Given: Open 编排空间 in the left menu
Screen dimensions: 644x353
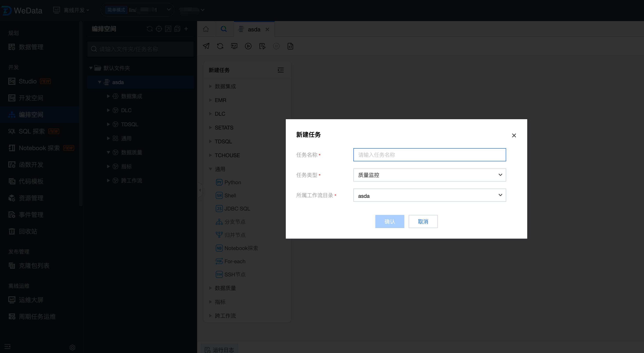Looking at the screenshot, I should tap(31, 115).
